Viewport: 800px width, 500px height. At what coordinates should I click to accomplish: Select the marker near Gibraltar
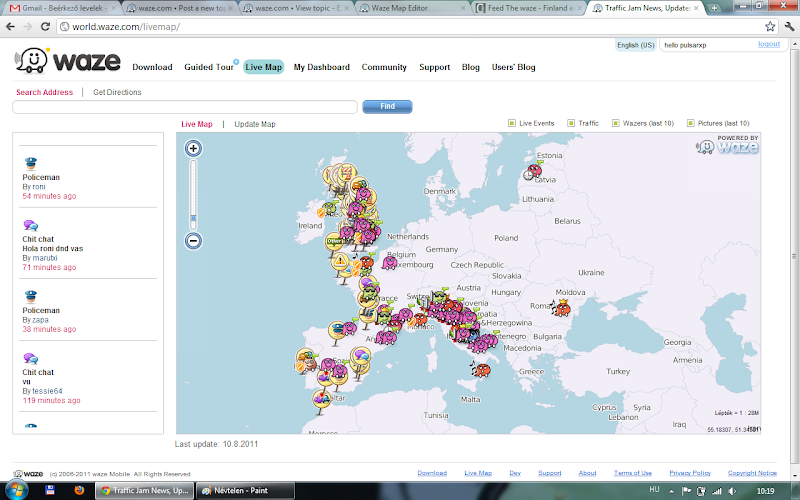click(x=322, y=398)
